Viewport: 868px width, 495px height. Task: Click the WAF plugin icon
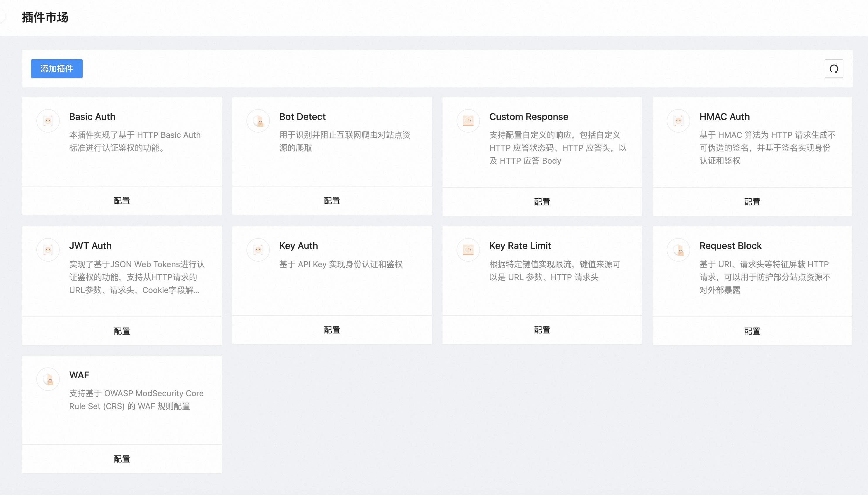[x=48, y=379]
